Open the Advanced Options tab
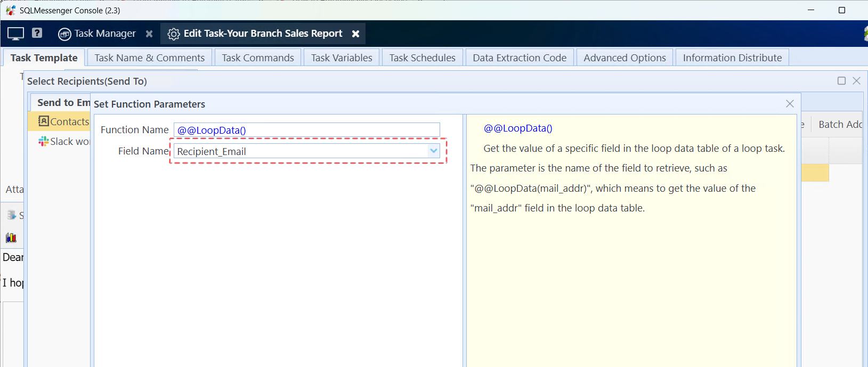The height and width of the screenshot is (367, 868). 624,58
